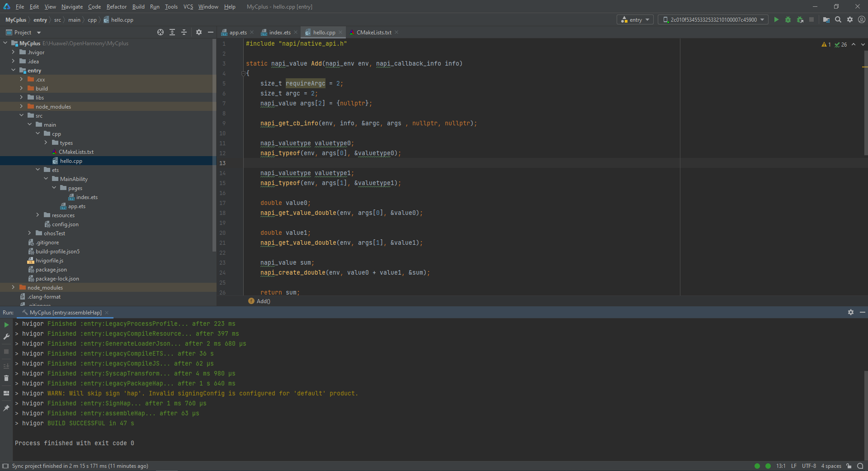This screenshot has height=471, width=868.
Task: Switch to index.ets editor tab
Action: (280, 32)
